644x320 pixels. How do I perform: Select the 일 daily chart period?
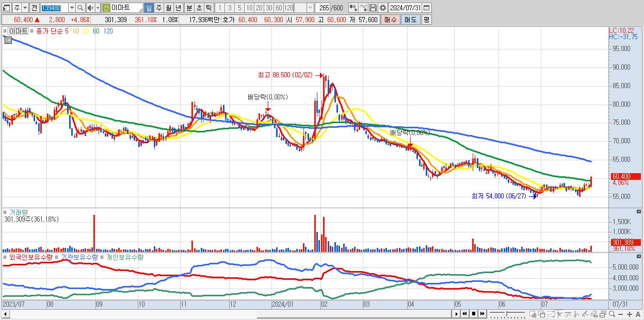(149, 8)
